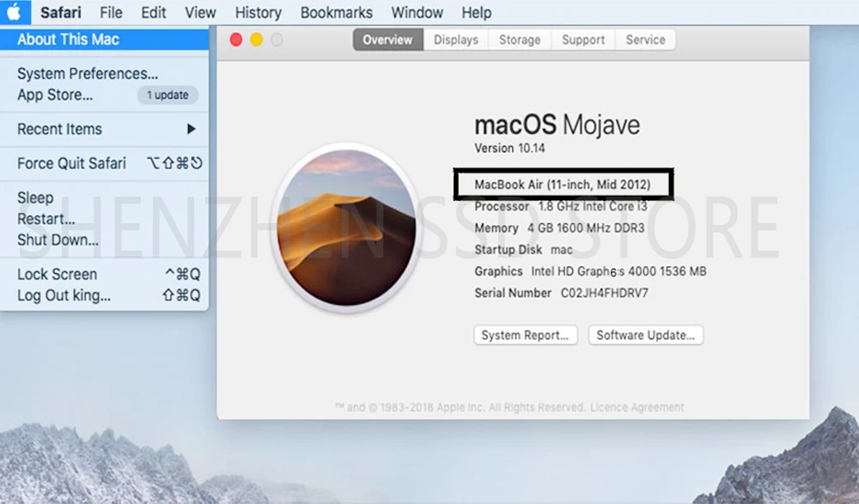This screenshot has height=504, width=859.
Task: Choose Lock Screen menu item
Action: [104, 274]
